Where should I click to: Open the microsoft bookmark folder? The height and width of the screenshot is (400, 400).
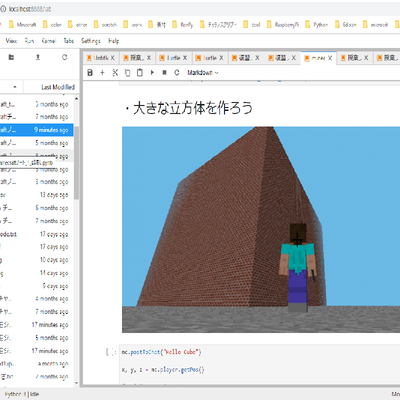click(x=375, y=25)
